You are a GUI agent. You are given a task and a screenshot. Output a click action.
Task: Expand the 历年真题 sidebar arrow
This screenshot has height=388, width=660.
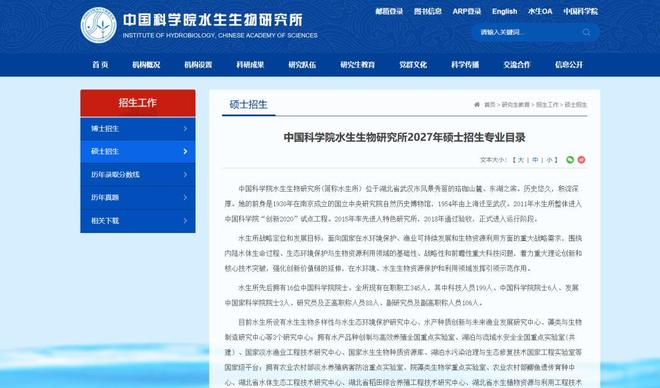185,197
